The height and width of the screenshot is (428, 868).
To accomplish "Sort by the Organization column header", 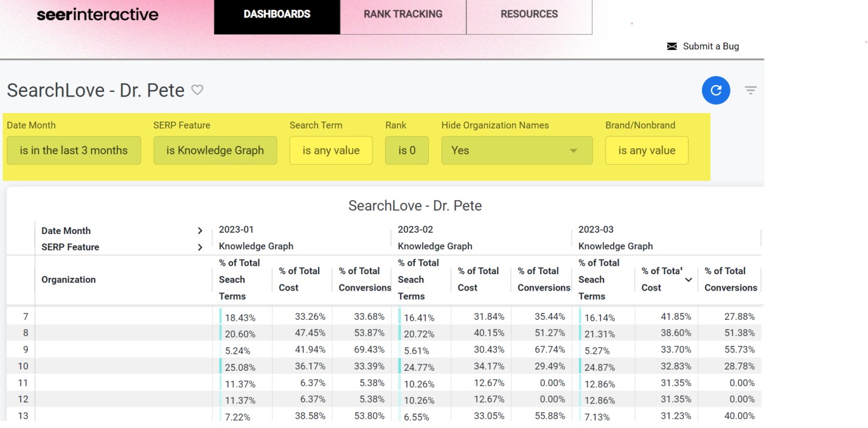I will click(x=69, y=280).
